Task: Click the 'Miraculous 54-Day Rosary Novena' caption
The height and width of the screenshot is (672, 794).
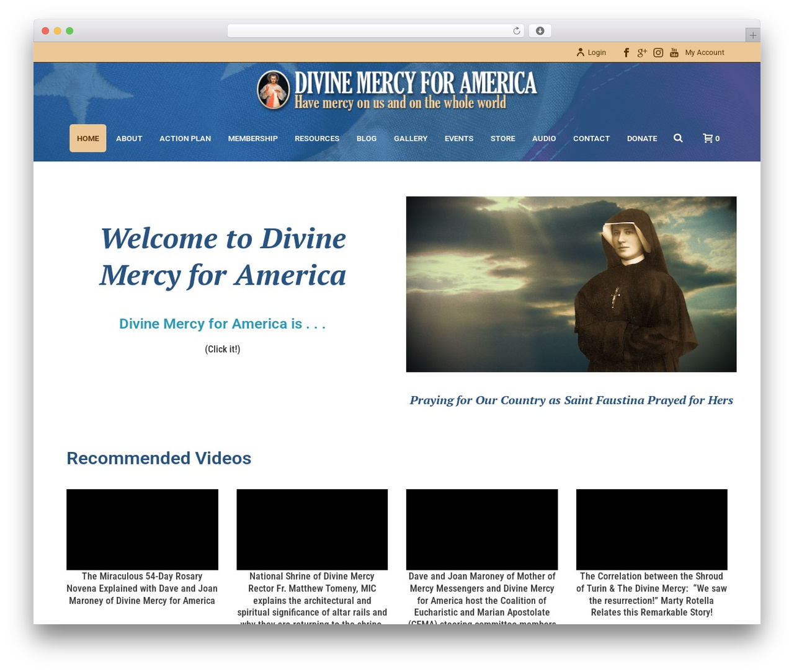Action: [x=142, y=588]
